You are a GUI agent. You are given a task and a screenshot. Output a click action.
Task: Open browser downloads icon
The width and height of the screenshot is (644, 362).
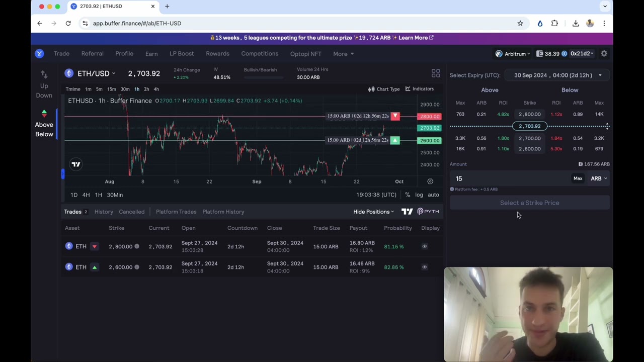click(576, 23)
